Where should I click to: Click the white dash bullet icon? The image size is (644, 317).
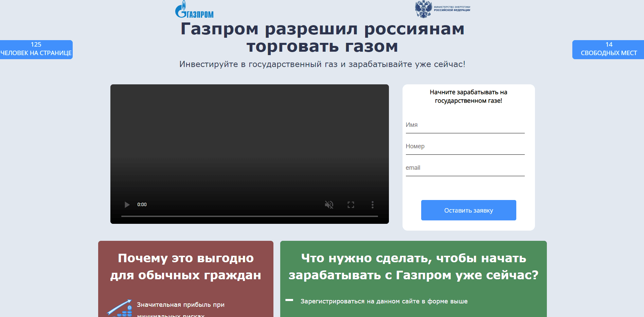click(289, 300)
